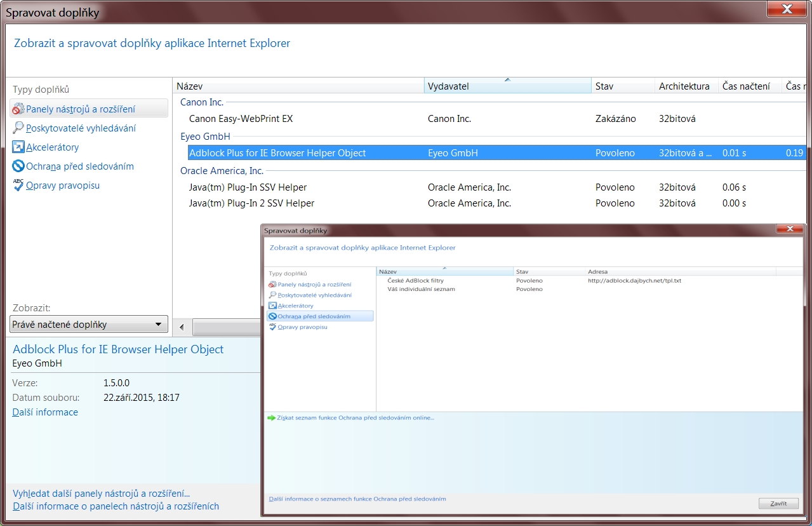Open the Zobrazit dropdown Právě načtené doplňky
The height and width of the screenshot is (526, 812).
89,325
